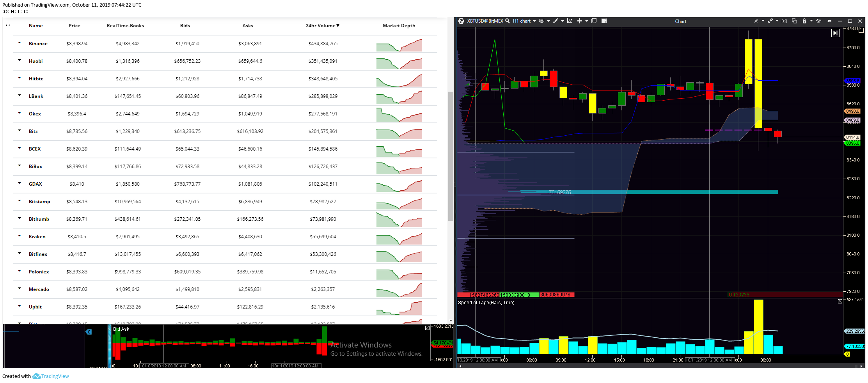Minimize the Chart window

click(x=840, y=21)
